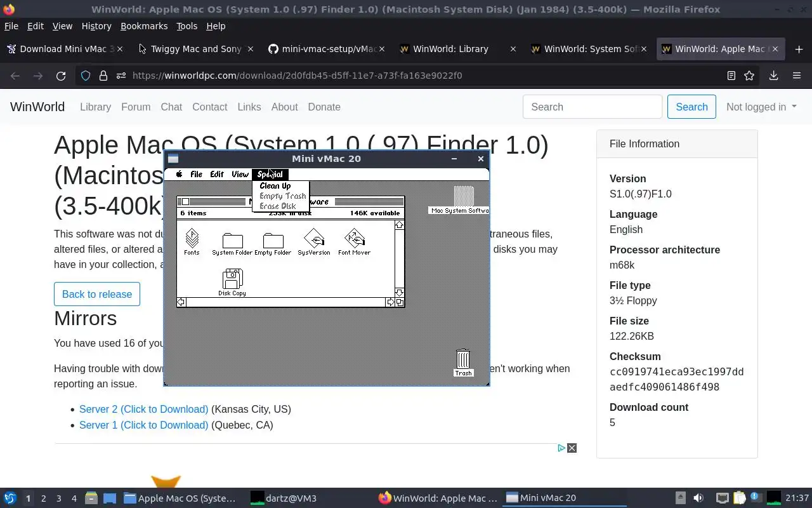Switch to workspace 2 in taskbar
The height and width of the screenshot is (508, 812).
click(43, 498)
